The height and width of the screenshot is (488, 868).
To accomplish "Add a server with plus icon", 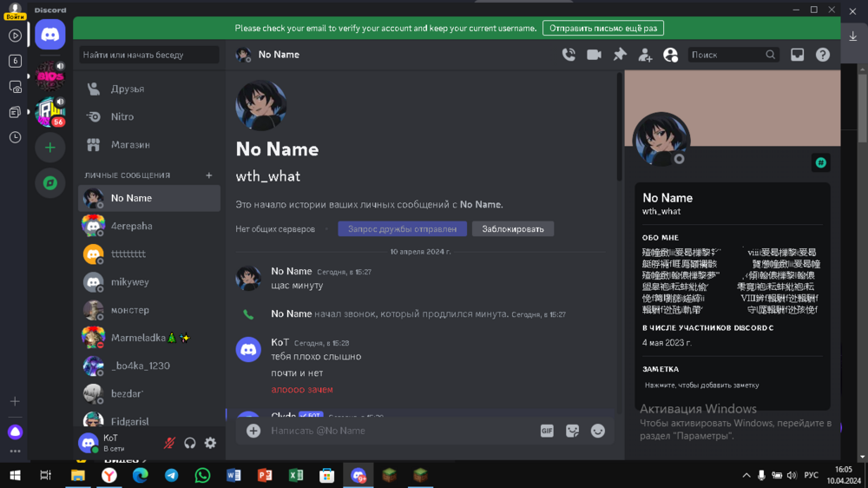I will (49, 148).
